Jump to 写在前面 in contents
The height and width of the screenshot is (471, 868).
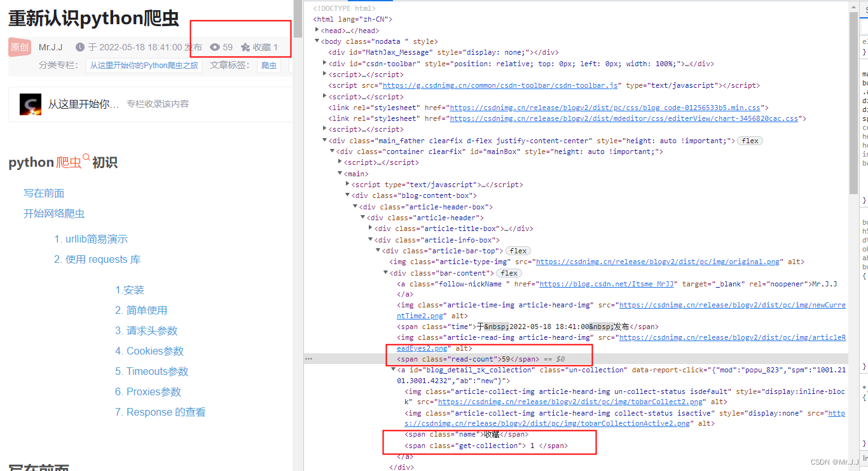pyautogui.click(x=44, y=193)
